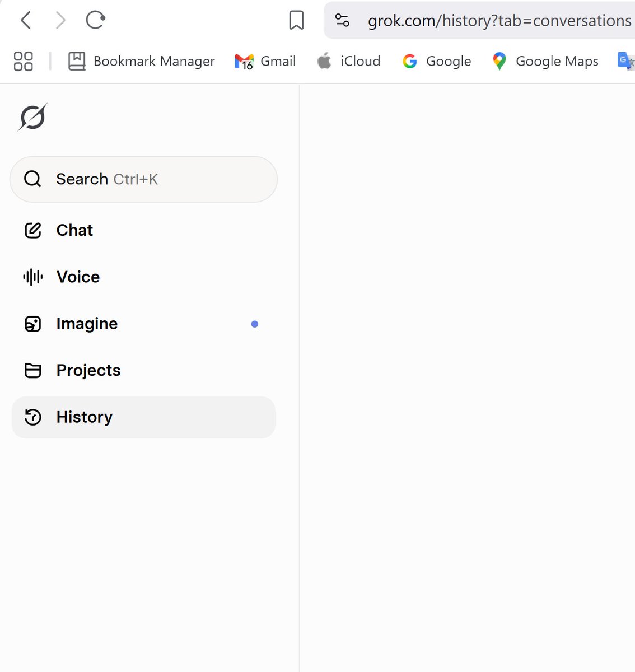Reload the page with the refresh icon
The image size is (635, 672).
(95, 20)
